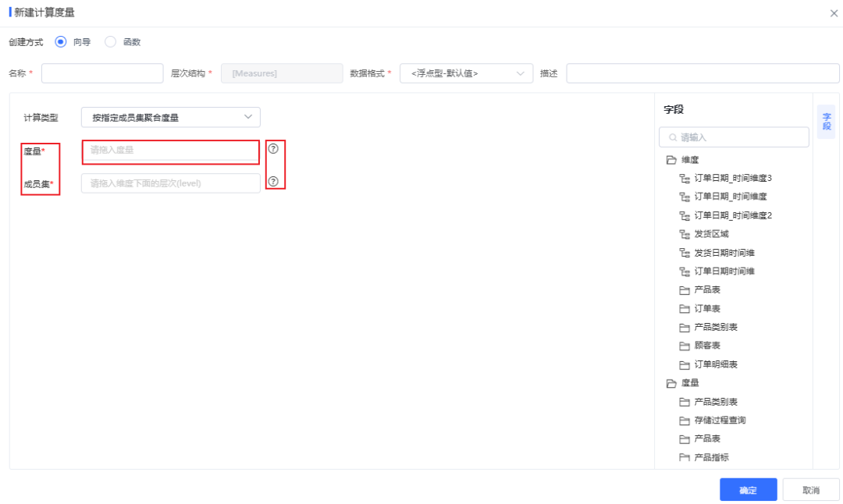Click the 描述 input field
843x504 pixels.
[702, 73]
